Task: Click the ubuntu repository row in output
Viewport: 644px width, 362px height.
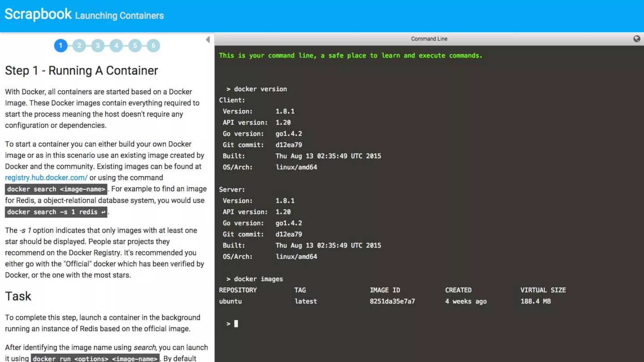Action: click(230, 301)
